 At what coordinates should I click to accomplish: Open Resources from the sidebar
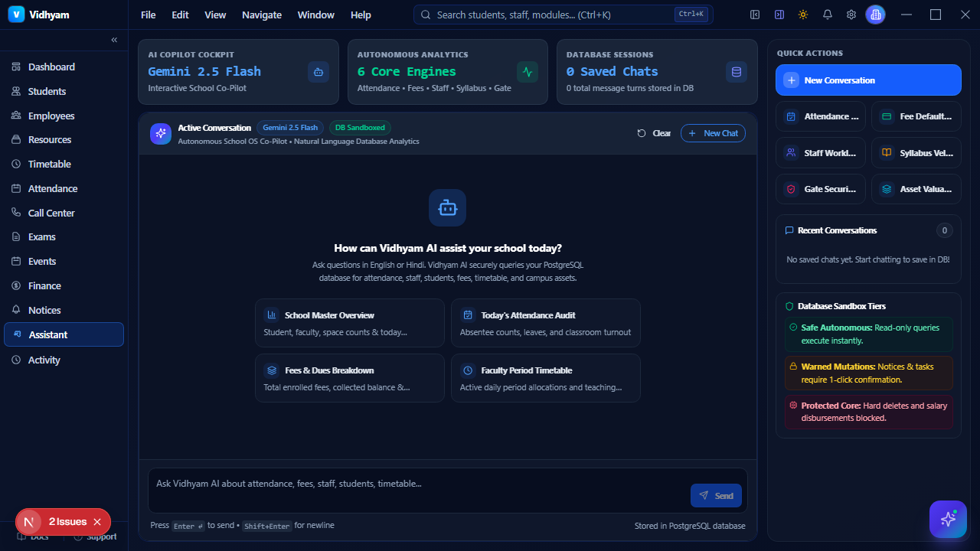pos(64,139)
